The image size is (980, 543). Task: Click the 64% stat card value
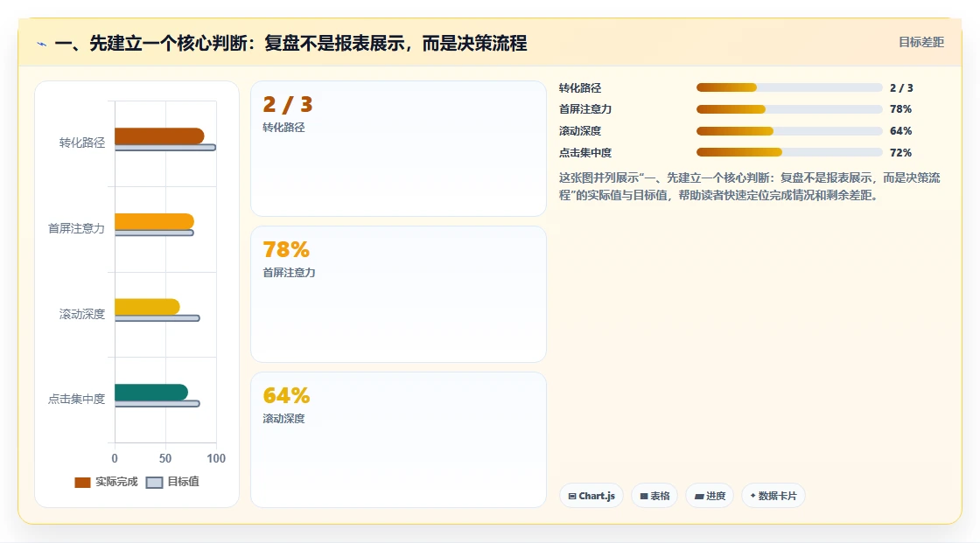pyautogui.click(x=286, y=395)
